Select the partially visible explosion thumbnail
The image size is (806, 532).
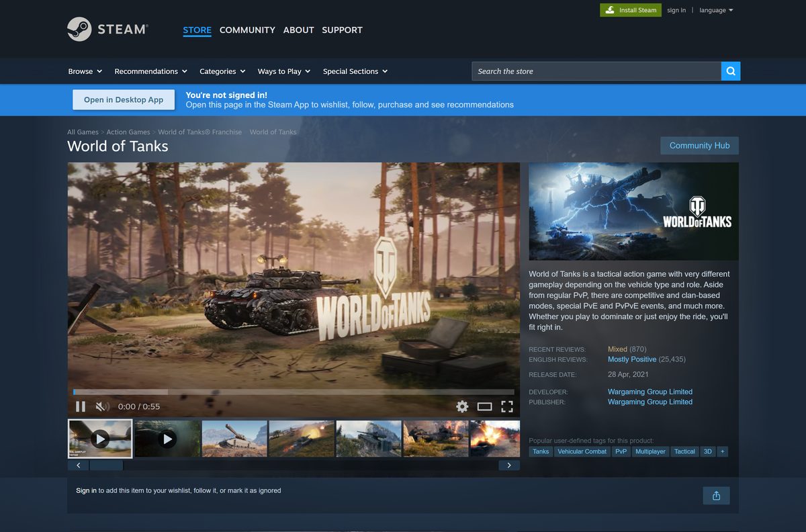coord(495,439)
